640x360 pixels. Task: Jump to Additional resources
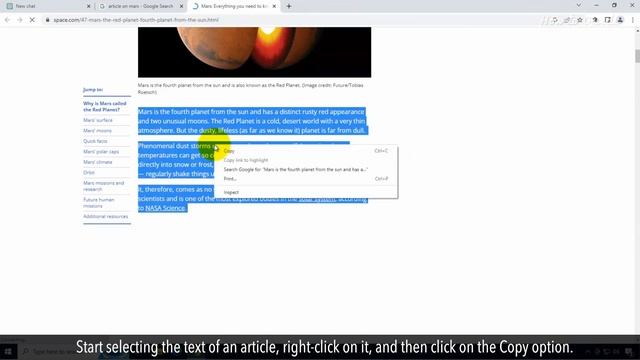[x=105, y=217]
